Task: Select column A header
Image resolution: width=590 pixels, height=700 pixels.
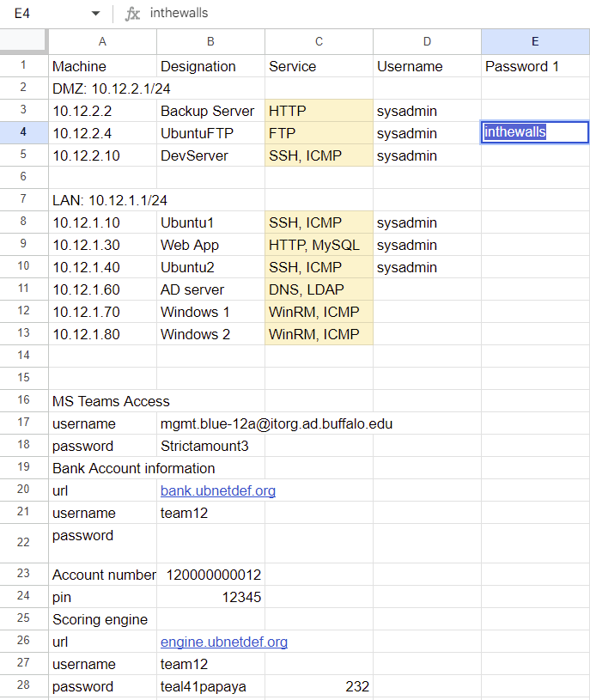Action: (102, 41)
